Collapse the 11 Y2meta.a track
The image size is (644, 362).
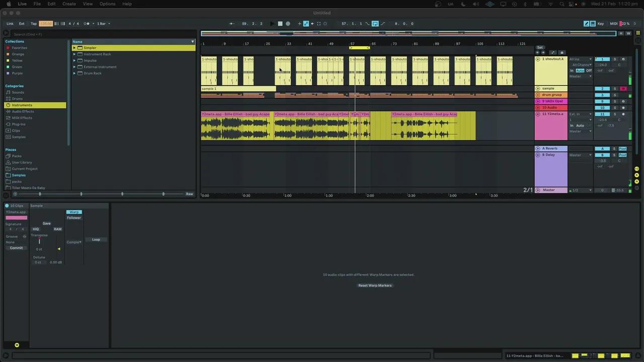538,114
